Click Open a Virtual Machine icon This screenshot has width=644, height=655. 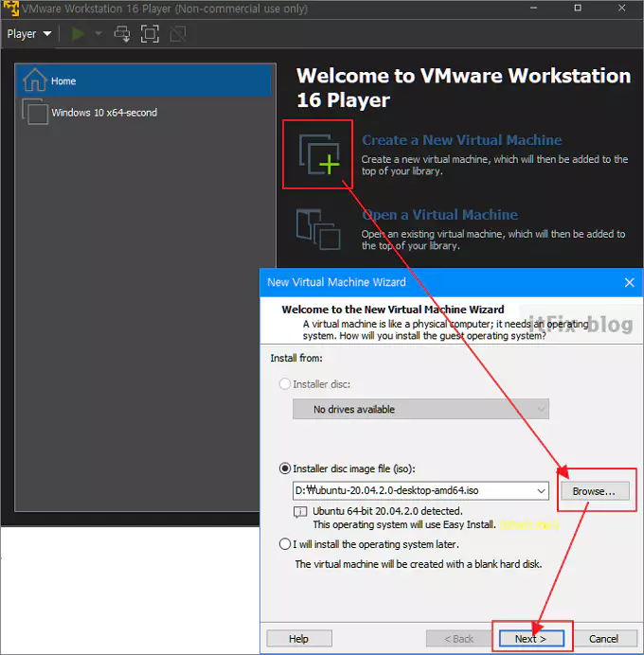318,229
